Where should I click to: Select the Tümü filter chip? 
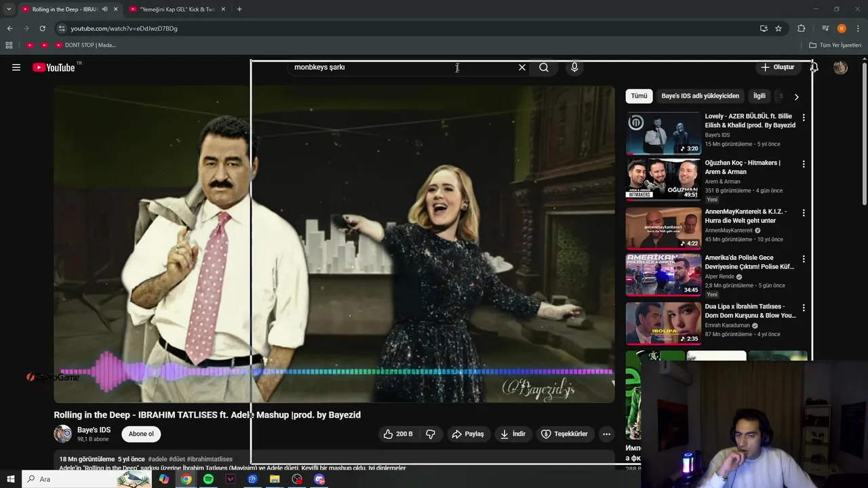[x=639, y=96]
